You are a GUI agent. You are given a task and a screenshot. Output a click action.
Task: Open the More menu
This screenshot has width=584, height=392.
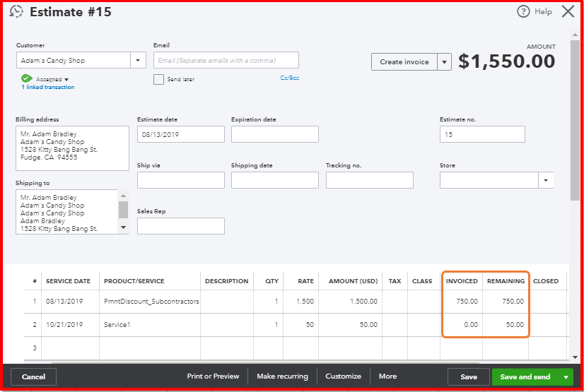click(387, 376)
